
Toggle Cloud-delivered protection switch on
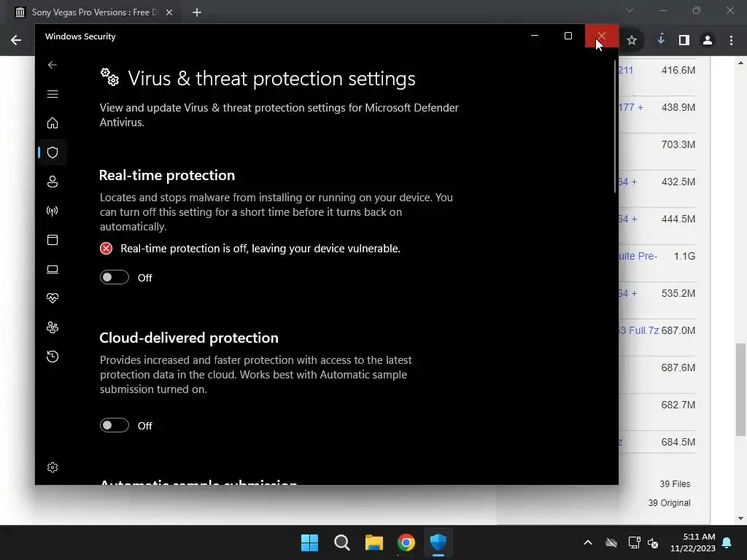click(115, 425)
